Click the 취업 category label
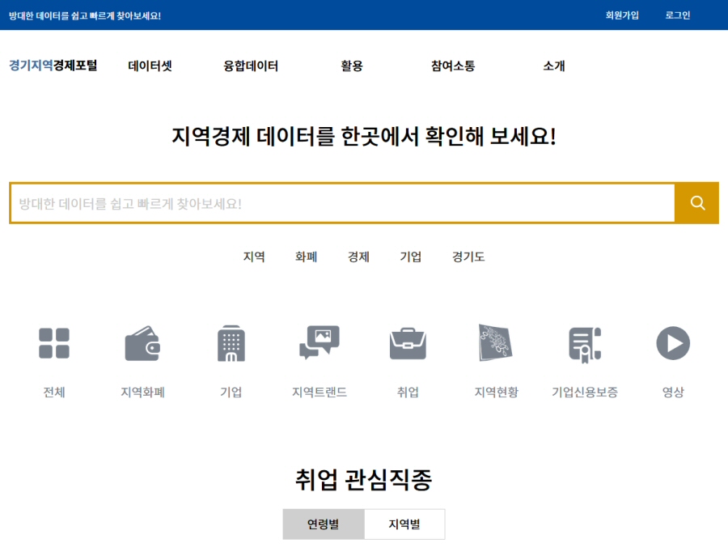Screen dimensions: 728x560 (408, 392)
